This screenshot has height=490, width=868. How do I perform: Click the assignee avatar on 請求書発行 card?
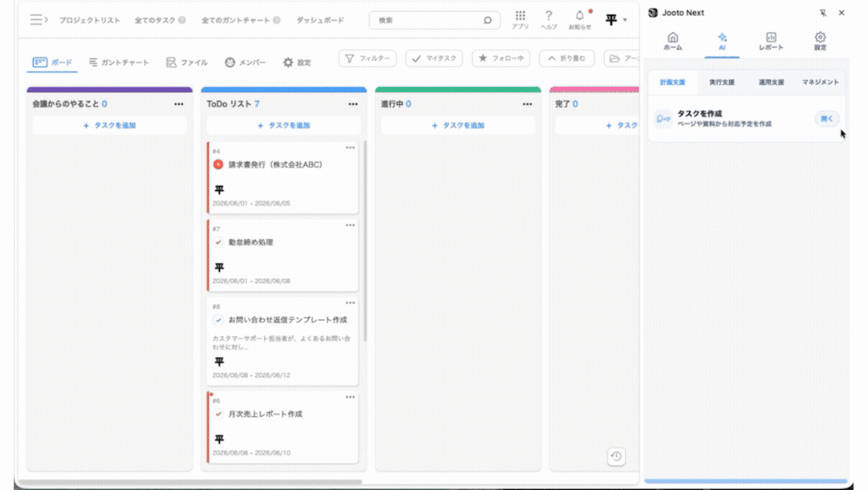220,189
